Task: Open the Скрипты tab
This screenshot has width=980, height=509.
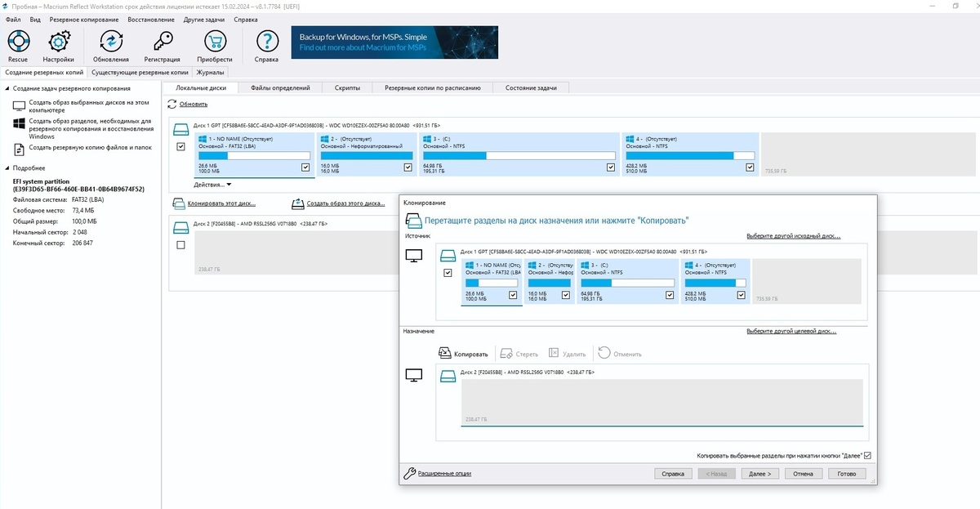Action: point(347,87)
